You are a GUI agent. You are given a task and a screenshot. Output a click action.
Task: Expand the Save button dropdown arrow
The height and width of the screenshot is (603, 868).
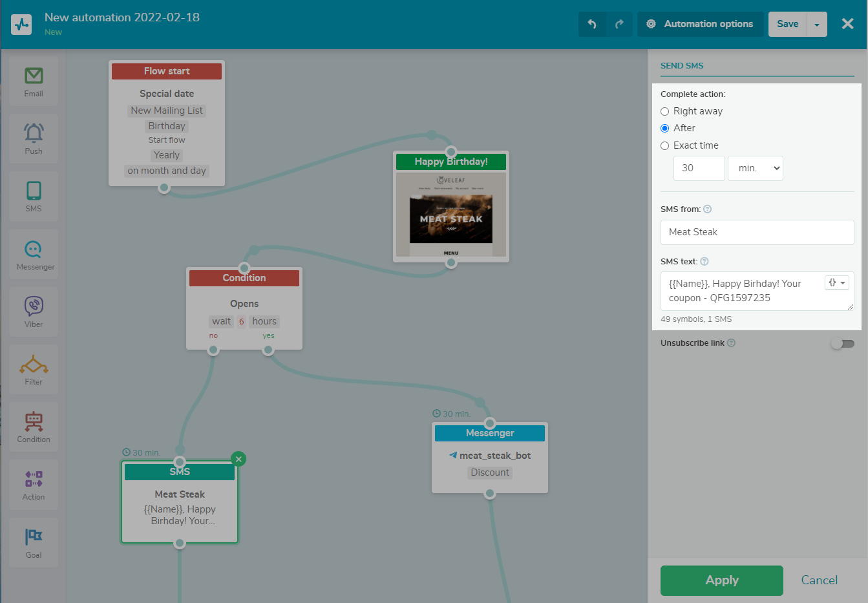click(x=817, y=25)
